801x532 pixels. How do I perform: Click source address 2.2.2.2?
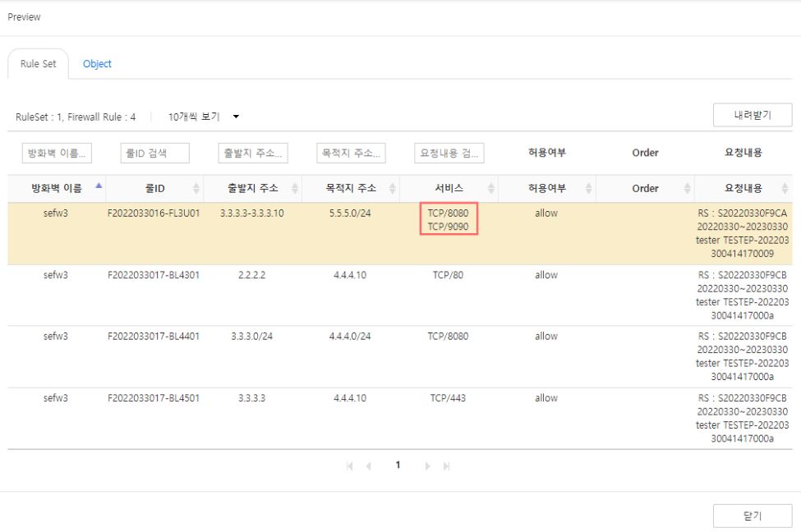[252, 275]
